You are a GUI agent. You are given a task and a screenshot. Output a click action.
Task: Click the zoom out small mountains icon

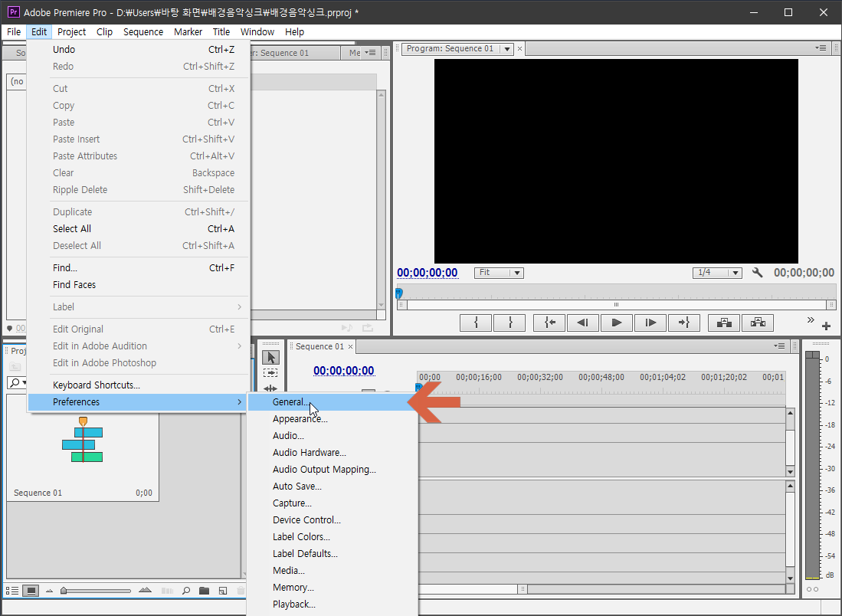tap(49, 591)
